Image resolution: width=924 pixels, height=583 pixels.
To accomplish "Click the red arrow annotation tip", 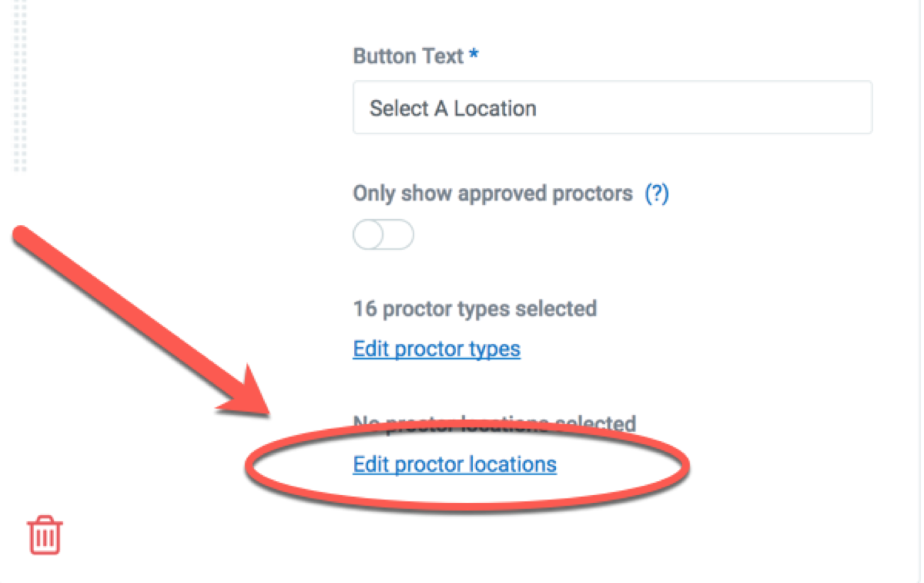I will pyautogui.click(x=264, y=413).
